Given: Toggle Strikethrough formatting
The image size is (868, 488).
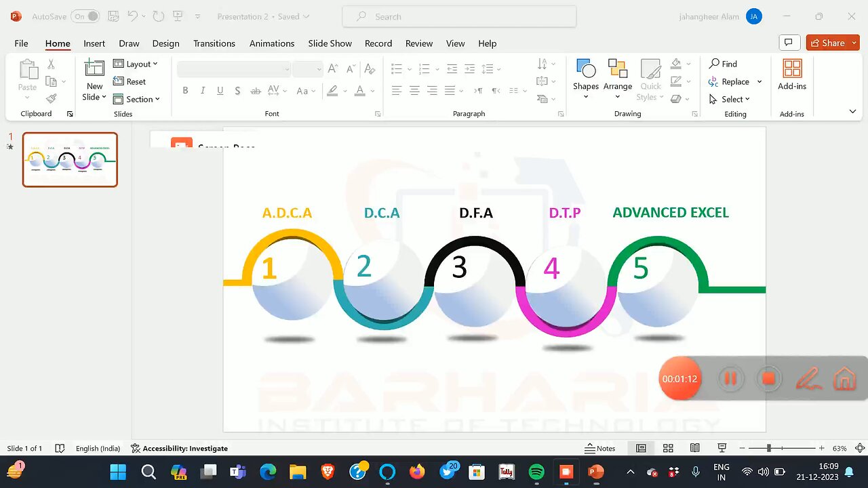Looking at the screenshot, I should click(256, 91).
